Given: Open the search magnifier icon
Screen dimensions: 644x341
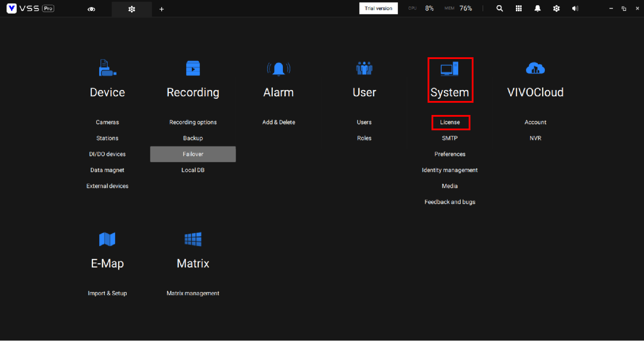Looking at the screenshot, I should coord(500,8).
